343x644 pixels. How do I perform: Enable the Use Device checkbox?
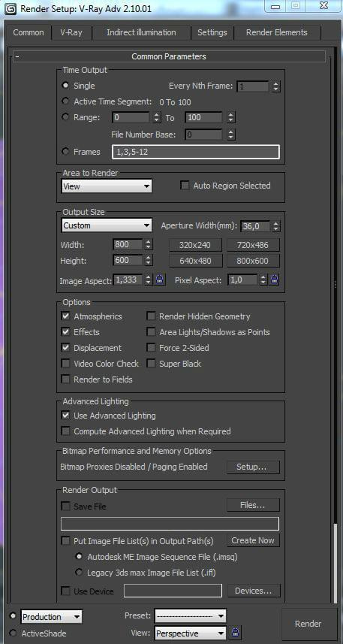point(65,591)
